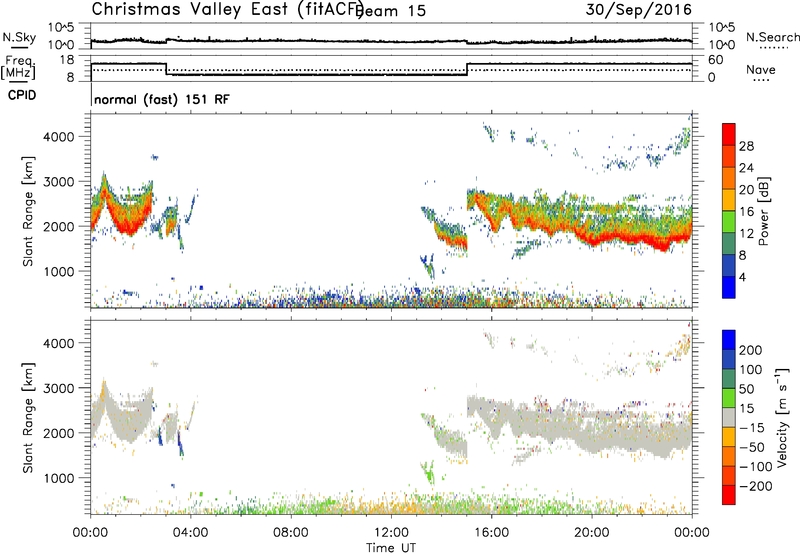This screenshot has width=800, height=554.
Task: Click the '-15' velocity colorbar value
Action: 751,428
